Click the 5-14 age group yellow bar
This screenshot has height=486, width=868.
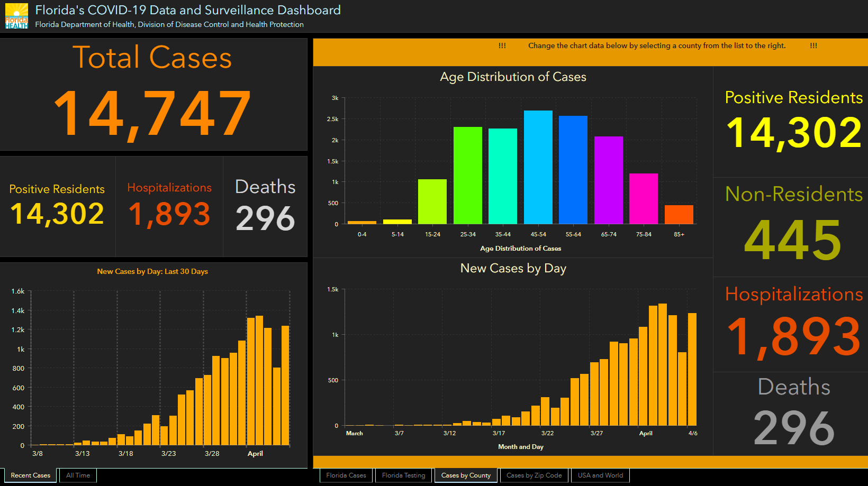[x=397, y=222]
